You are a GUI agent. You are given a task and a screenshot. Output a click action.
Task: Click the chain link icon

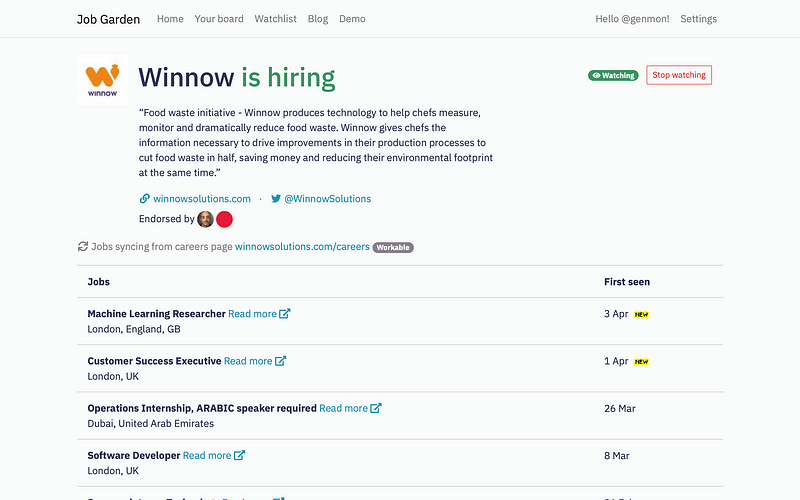coord(144,198)
